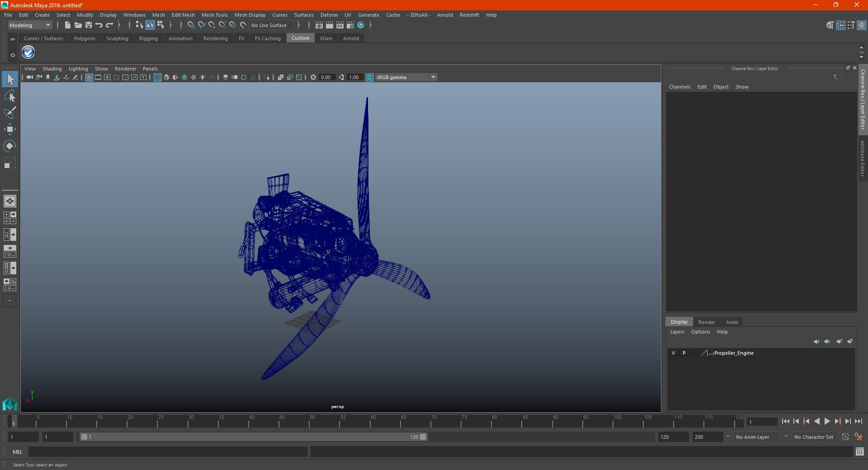The width and height of the screenshot is (868, 470).
Task: Switch to the Rigging shelf tab
Action: coord(148,38)
